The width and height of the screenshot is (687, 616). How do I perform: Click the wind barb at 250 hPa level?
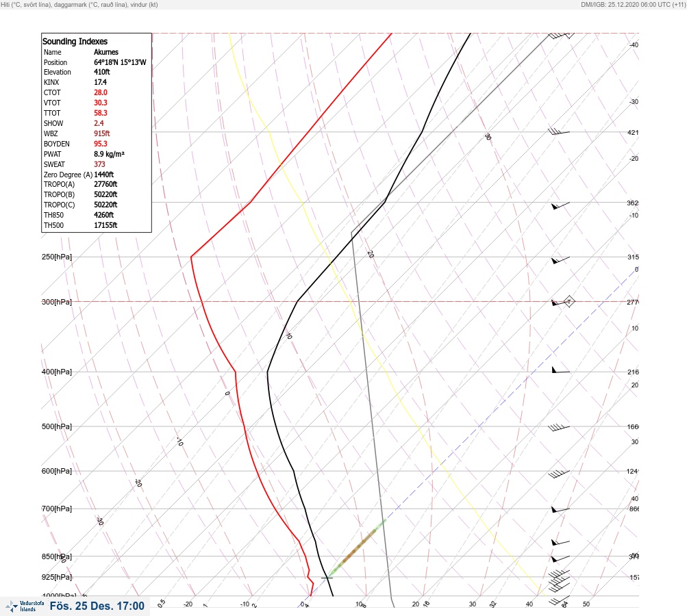tap(560, 260)
